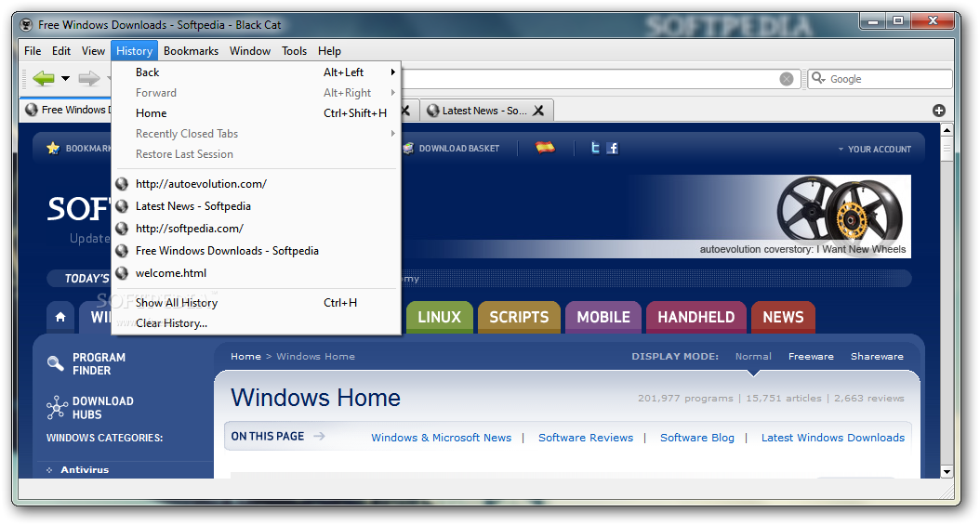
Task: Open Free Windows Downloads history entry
Action: 257,251
